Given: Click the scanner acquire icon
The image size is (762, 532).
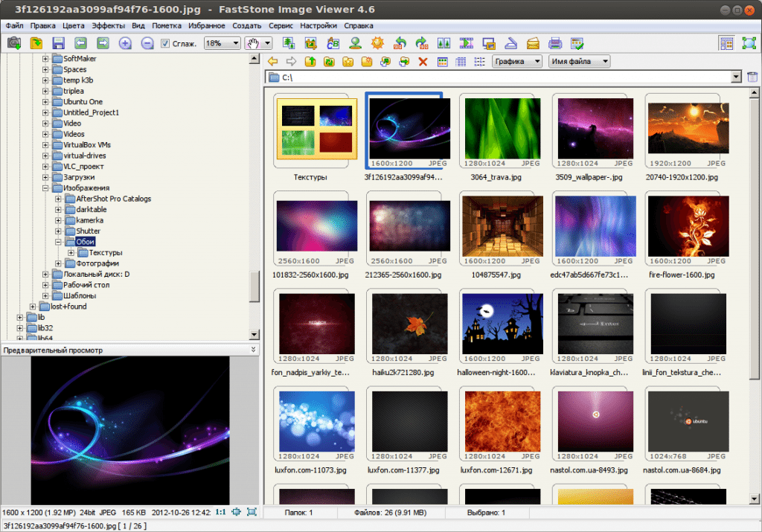Looking at the screenshot, I should click(510, 43).
